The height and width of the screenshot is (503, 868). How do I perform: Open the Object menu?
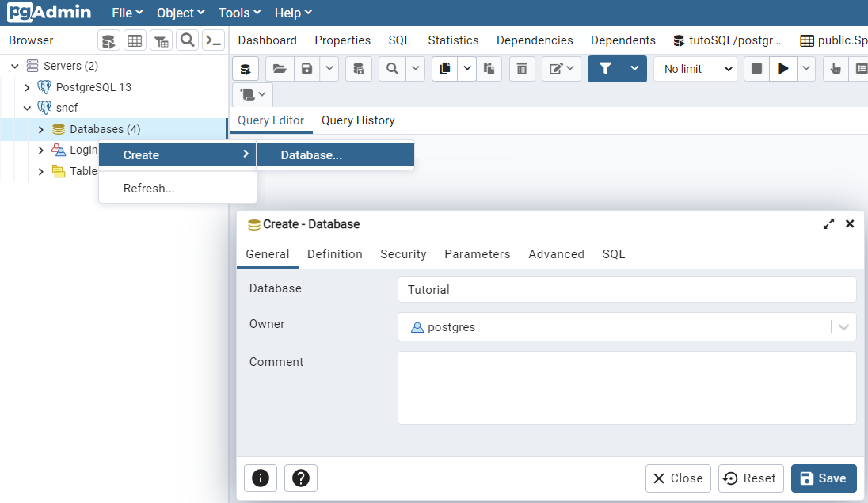pos(181,13)
